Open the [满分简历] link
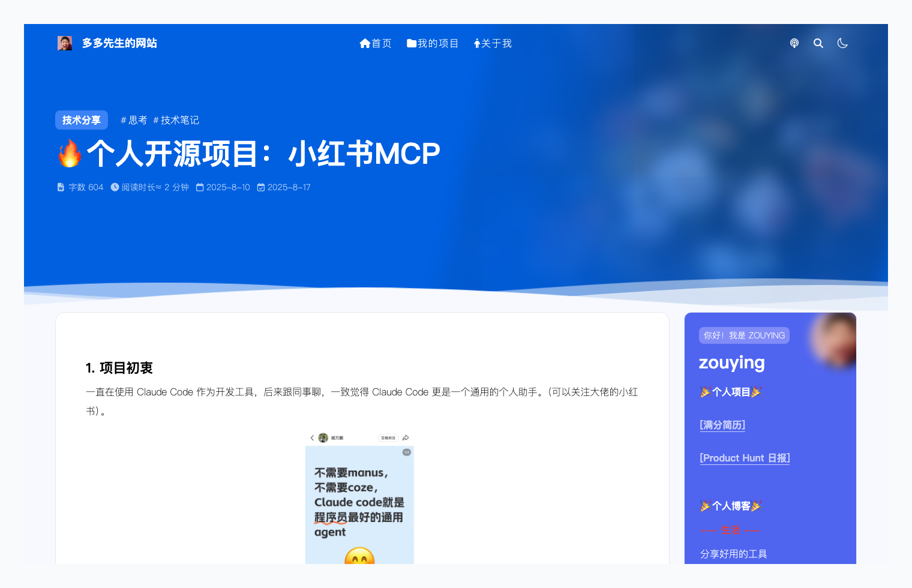The width and height of the screenshot is (912, 588). [x=722, y=425]
